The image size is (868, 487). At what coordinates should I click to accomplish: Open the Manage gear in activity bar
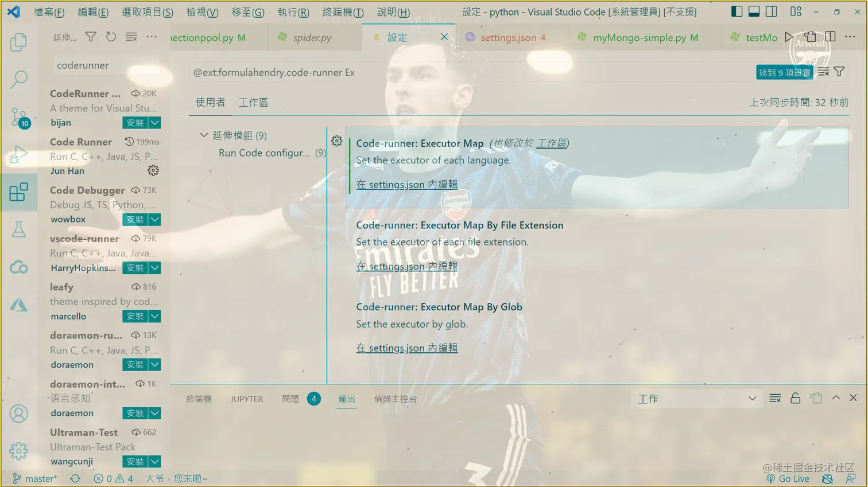pos(18,451)
